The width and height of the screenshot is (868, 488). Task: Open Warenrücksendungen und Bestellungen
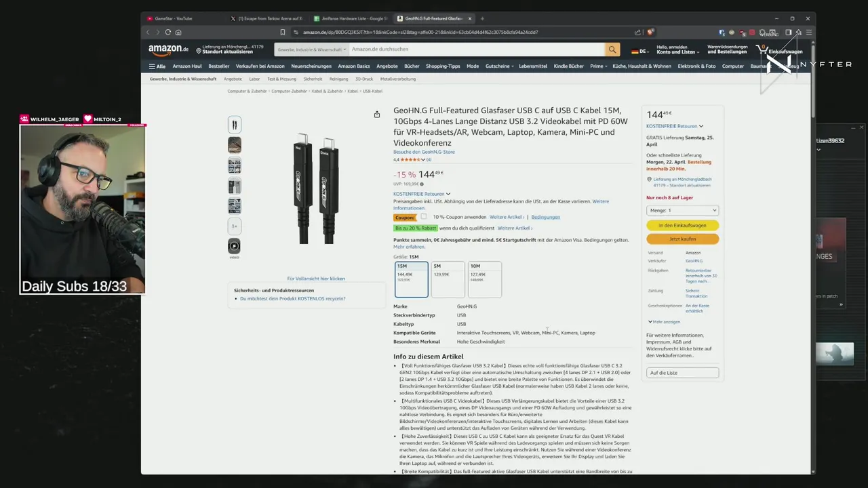pyautogui.click(x=727, y=49)
